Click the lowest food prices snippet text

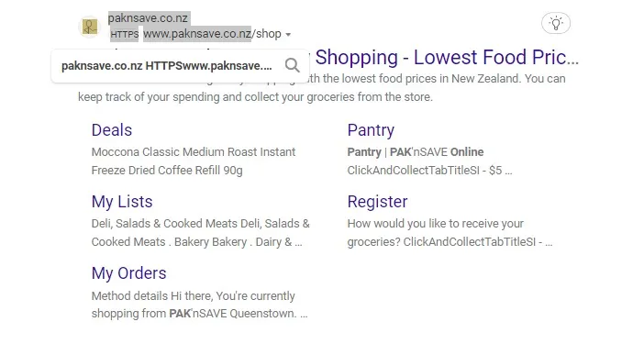click(322, 88)
